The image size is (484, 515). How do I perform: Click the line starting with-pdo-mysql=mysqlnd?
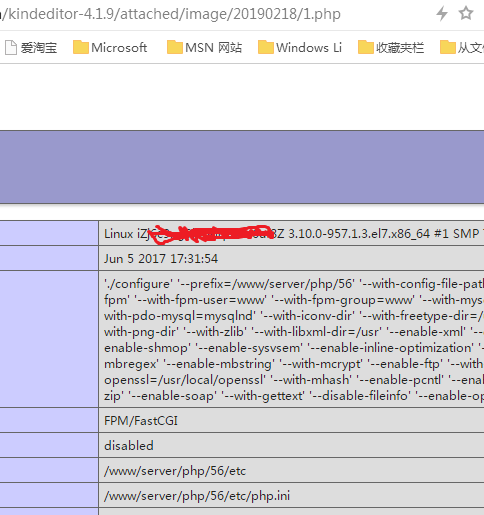(x=294, y=316)
